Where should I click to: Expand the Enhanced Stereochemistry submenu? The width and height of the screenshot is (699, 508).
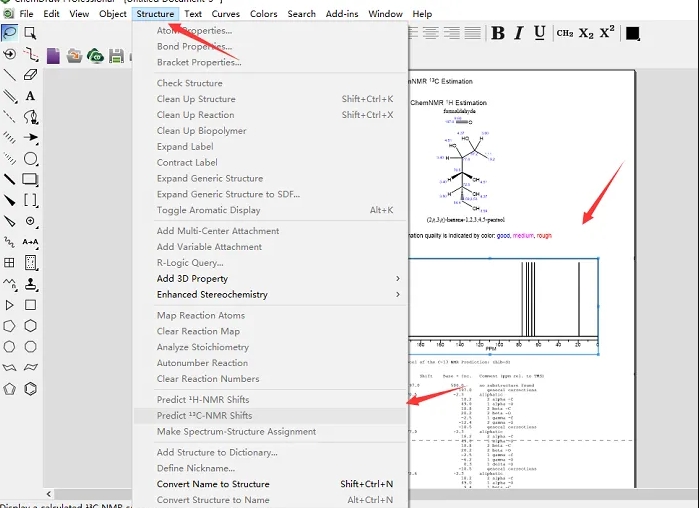click(x=270, y=295)
